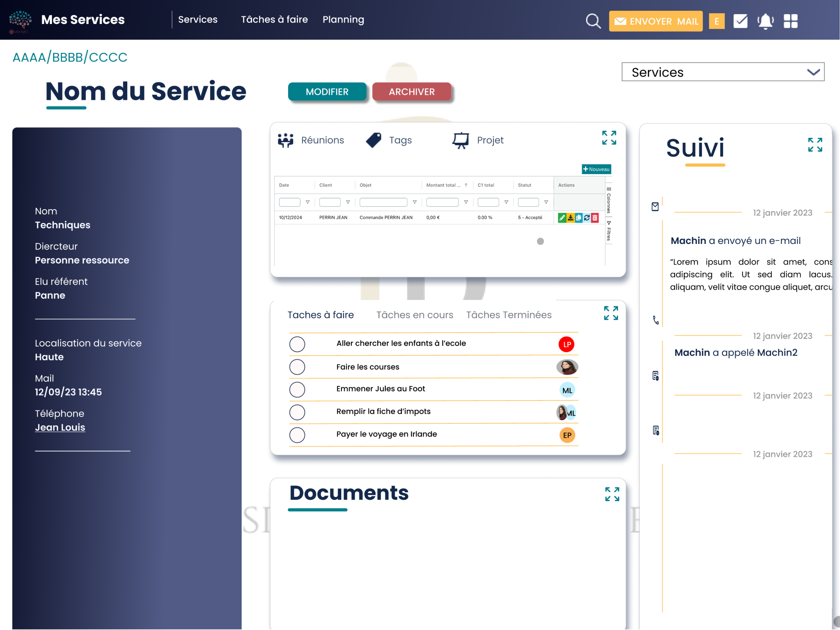Switch to Tags tab
The image size is (840, 630).
tap(400, 141)
